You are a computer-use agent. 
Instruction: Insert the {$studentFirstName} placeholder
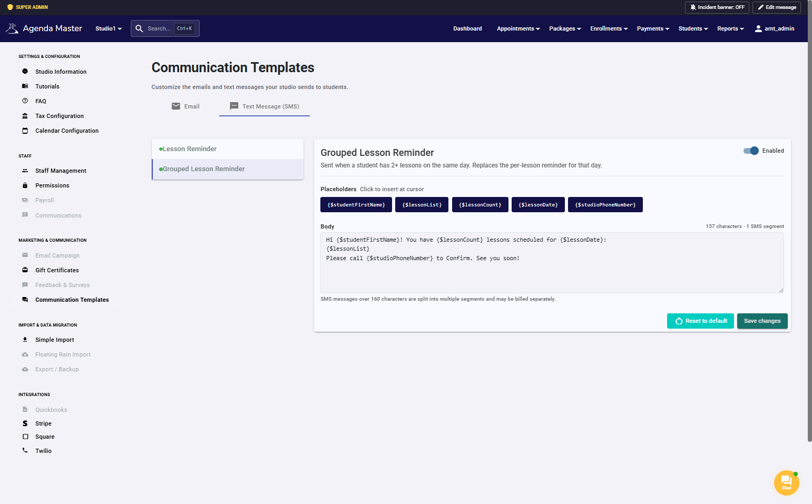click(356, 205)
